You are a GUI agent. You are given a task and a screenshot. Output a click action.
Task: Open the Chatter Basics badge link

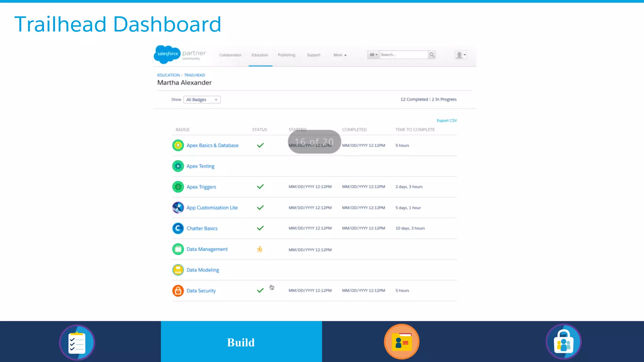tap(202, 228)
